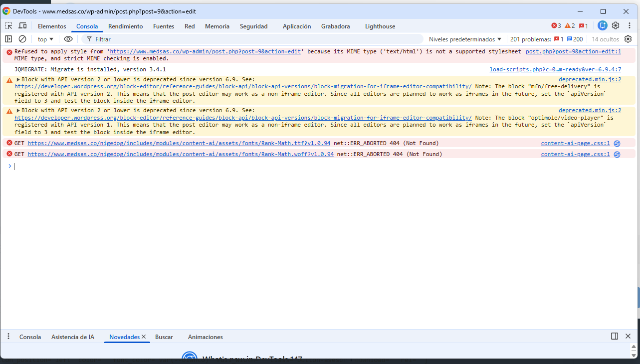Click the Filtrar filter input field
The height and width of the screenshot is (364, 640).
pos(249,39)
